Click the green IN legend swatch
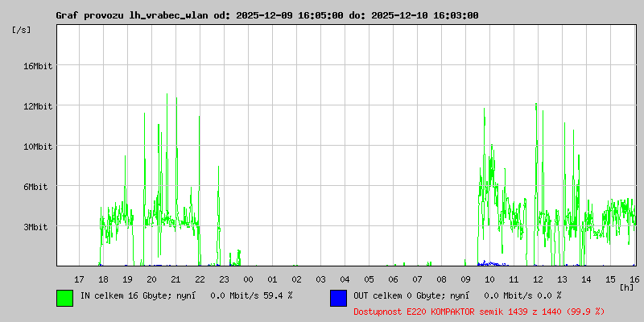The width and height of the screenshot is (644, 322). tap(65, 298)
